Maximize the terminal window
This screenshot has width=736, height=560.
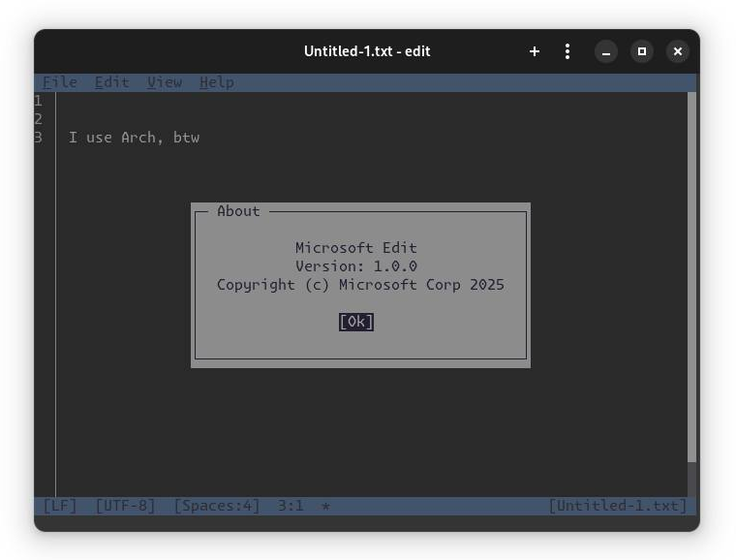coord(641,51)
